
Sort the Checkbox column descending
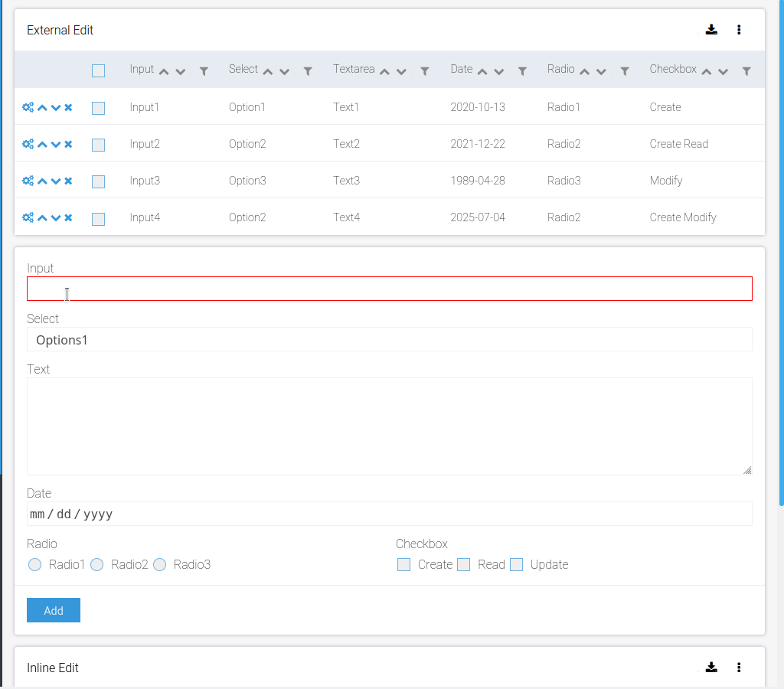(x=723, y=71)
